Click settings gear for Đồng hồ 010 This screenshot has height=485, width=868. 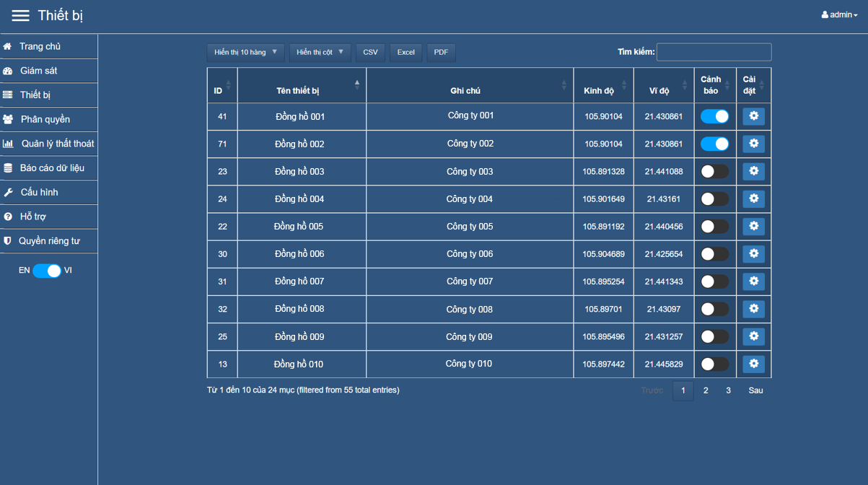coord(753,364)
